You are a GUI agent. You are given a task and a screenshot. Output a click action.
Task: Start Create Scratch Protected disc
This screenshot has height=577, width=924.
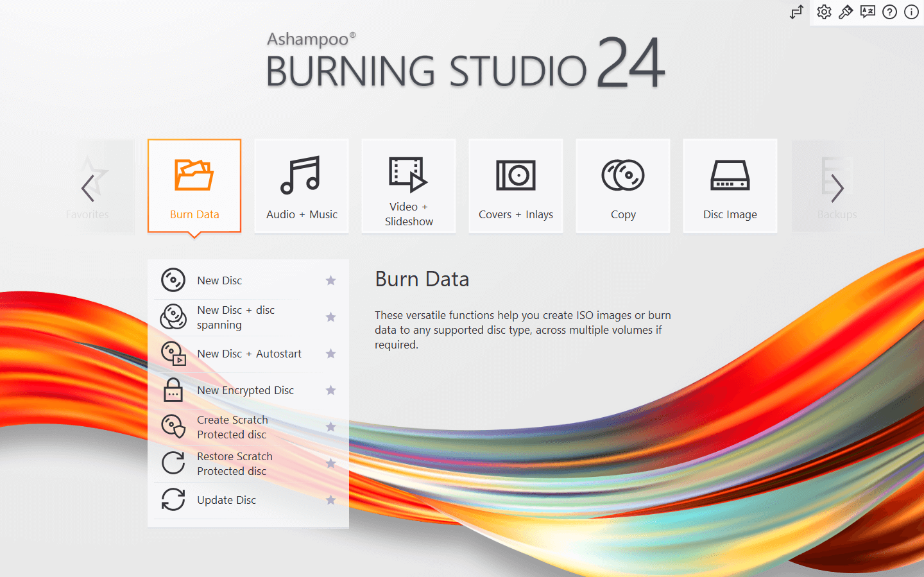click(x=232, y=427)
